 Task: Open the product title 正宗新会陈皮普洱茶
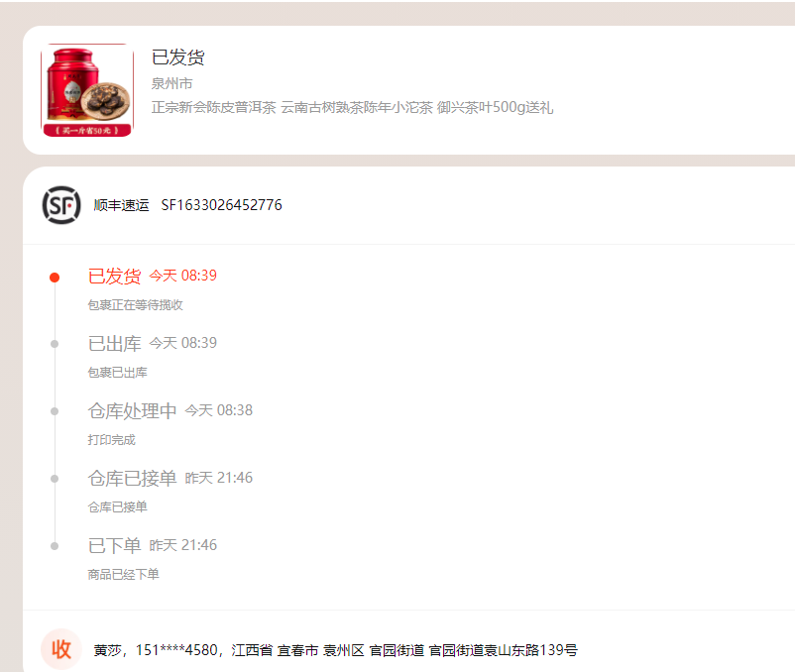coord(352,107)
